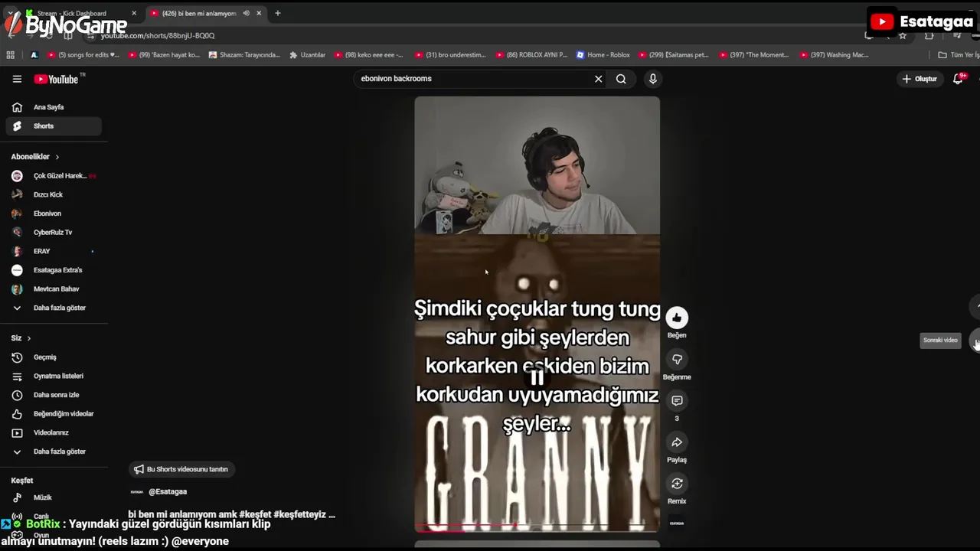The image size is (980, 551).
Task: Close the Kick Dashboard tab
Action: pyautogui.click(x=133, y=13)
